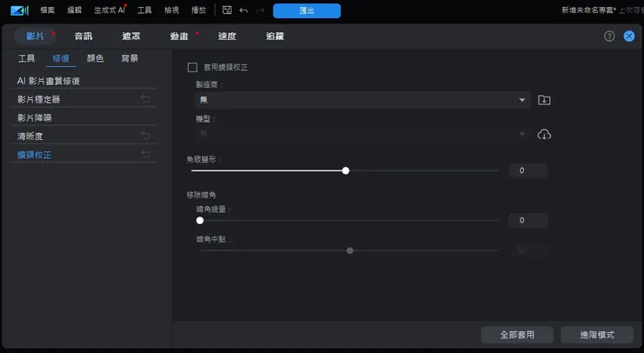Enable the 套用鏡頭校正 checkbox
The image size is (644, 353).
click(x=192, y=67)
